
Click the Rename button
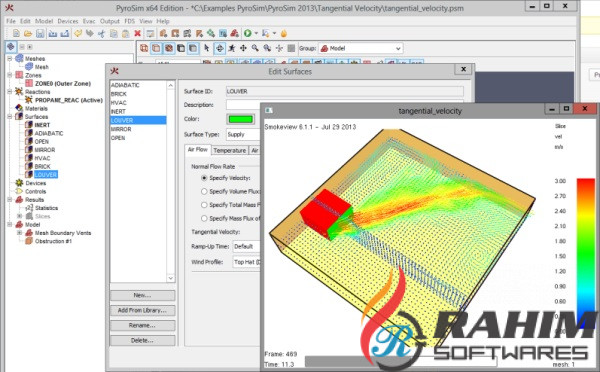[x=142, y=325]
